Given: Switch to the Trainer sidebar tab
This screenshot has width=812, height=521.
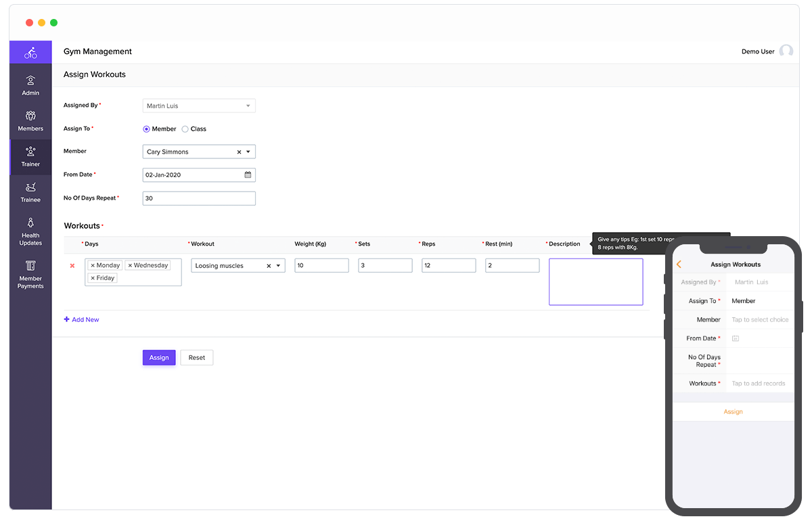Looking at the screenshot, I should tap(30, 156).
